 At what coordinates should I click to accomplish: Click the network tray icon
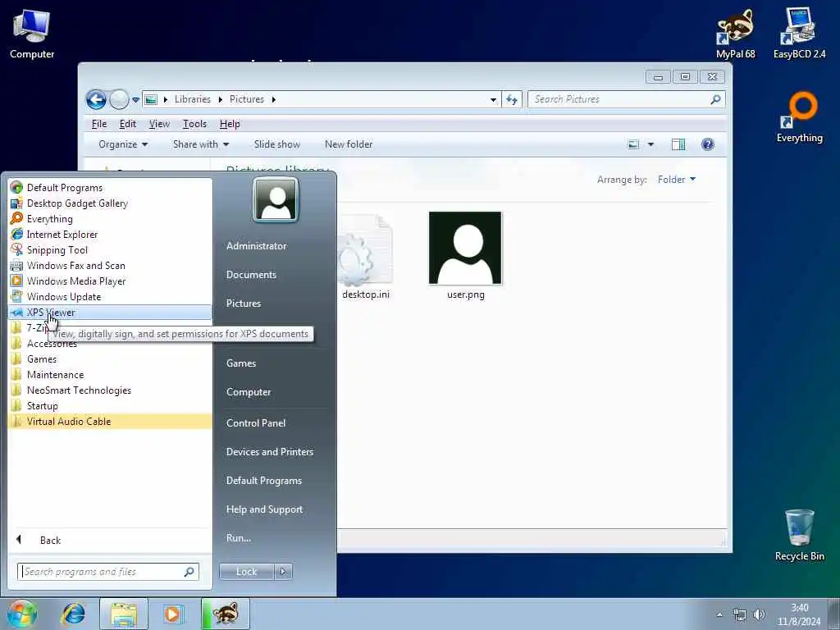point(740,614)
